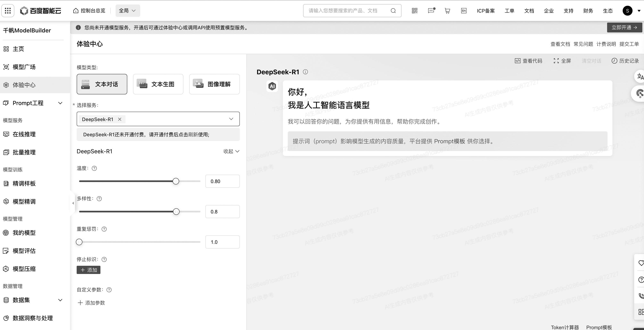Viewport: 644px width, 330px height.
Task: Open the account dropdown arrow
Action: [x=639, y=11]
